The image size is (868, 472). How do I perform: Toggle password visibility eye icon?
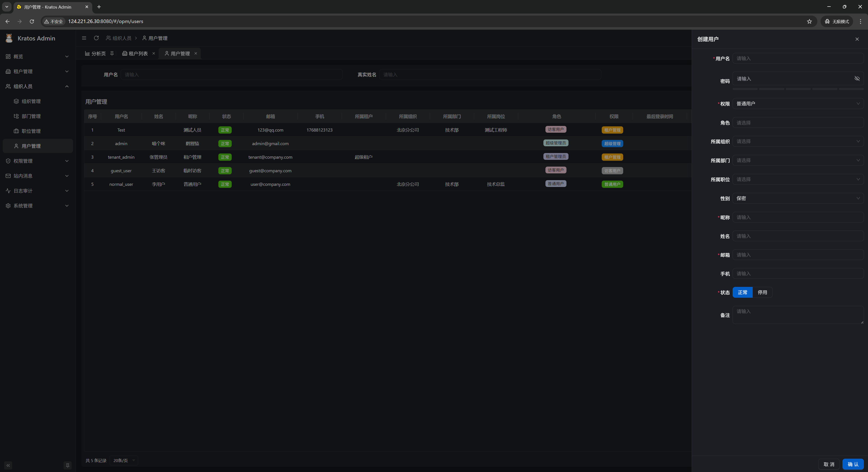click(x=857, y=78)
